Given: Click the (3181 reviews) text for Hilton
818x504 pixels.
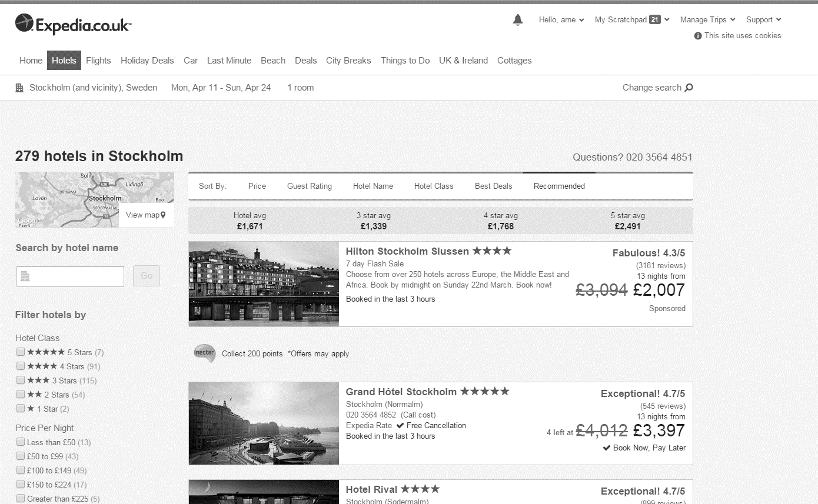Looking at the screenshot, I should pos(661,266).
